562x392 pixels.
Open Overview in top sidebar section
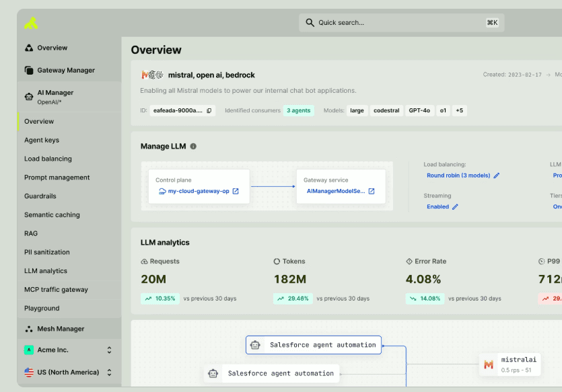(x=69, y=48)
